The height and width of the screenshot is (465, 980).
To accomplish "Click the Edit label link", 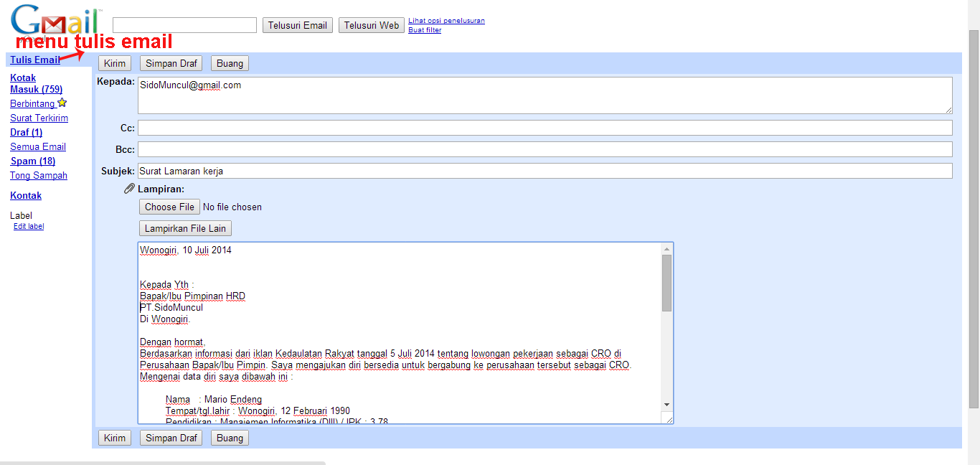I will point(29,226).
